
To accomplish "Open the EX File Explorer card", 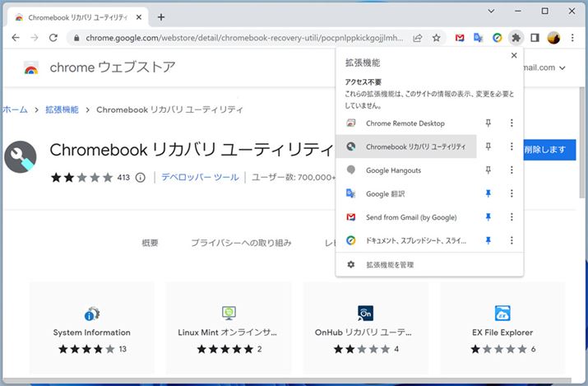I will [502, 328].
